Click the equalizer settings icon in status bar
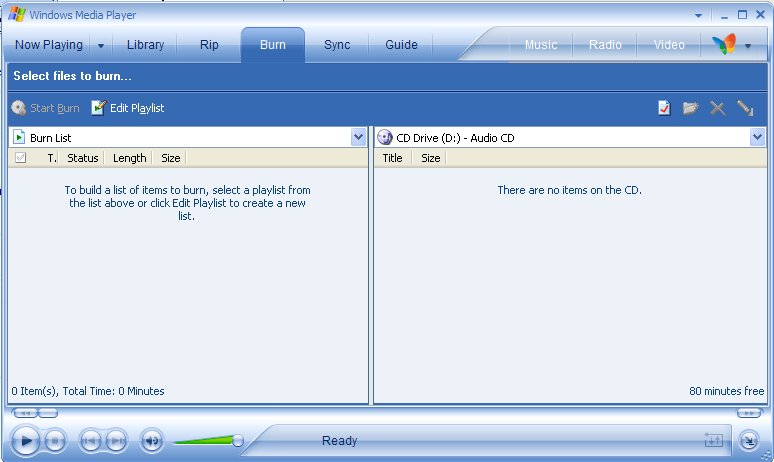Viewport: 774px width, 462px height. click(x=713, y=439)
